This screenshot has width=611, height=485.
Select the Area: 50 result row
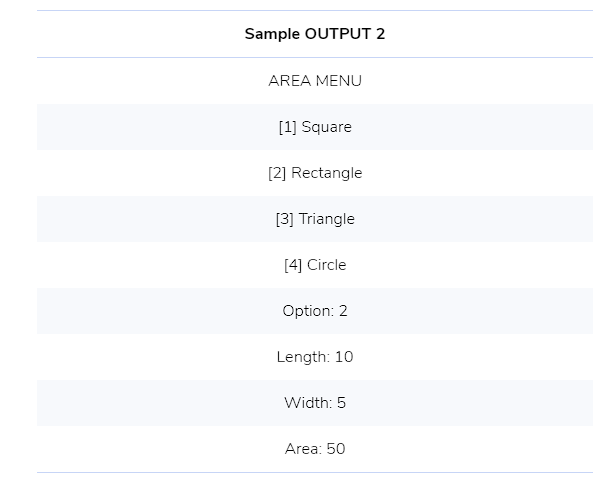[x=315, y=449]
